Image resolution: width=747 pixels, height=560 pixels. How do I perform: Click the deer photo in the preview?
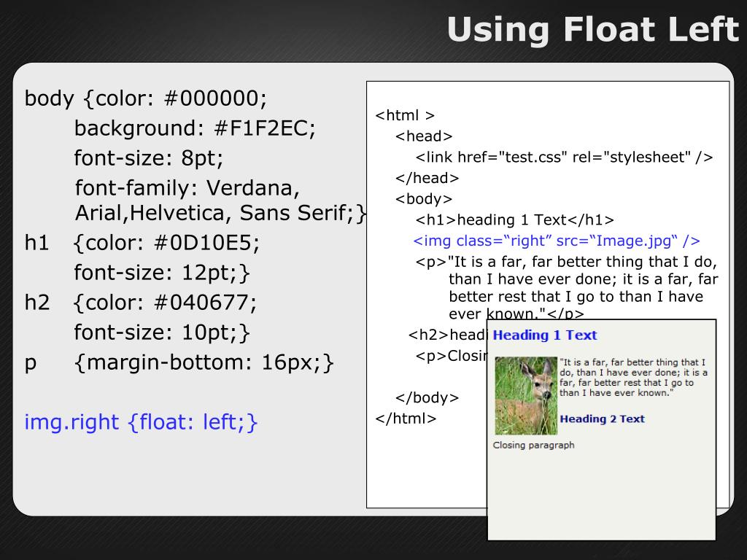pyautogui.click(x=525, y=396)
